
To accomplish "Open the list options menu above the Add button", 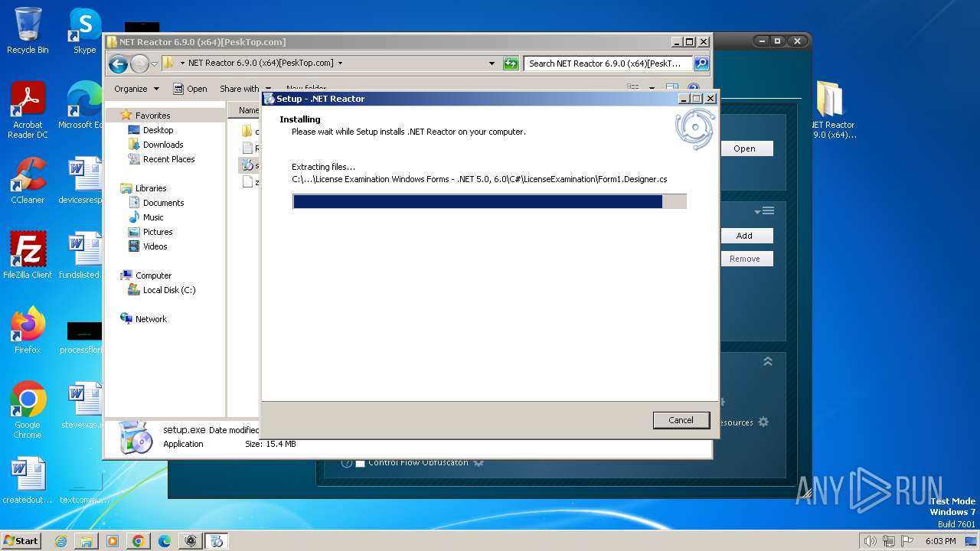I will [x=764, y=211].
